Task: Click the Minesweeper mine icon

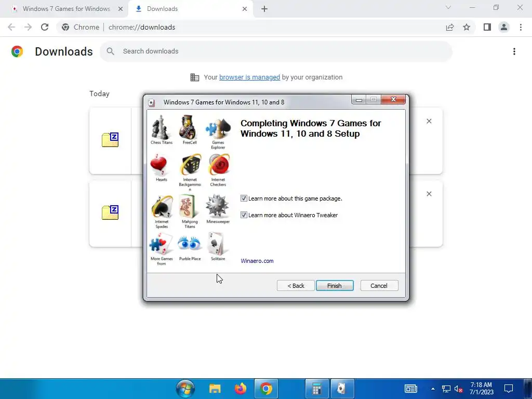Action: coord(217,206)
